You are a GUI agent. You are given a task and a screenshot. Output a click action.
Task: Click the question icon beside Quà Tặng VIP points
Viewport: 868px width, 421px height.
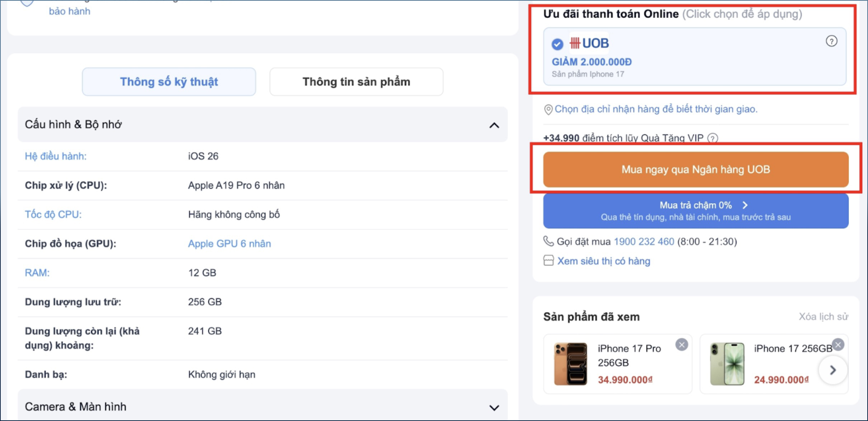713,138
